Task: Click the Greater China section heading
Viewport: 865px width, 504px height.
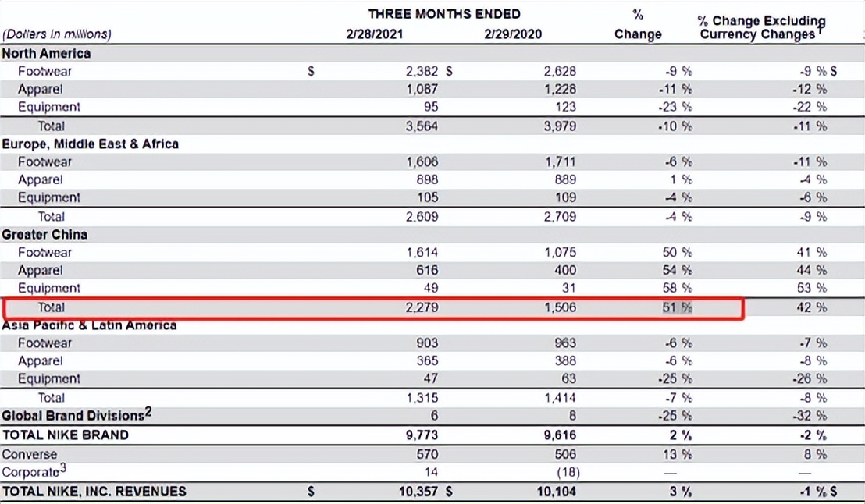Action: tap(44, 235)
